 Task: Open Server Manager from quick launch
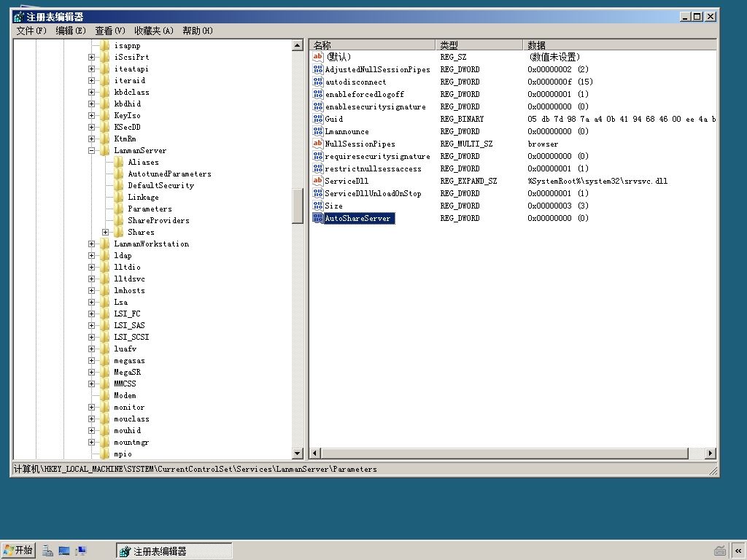pos(47,551)
